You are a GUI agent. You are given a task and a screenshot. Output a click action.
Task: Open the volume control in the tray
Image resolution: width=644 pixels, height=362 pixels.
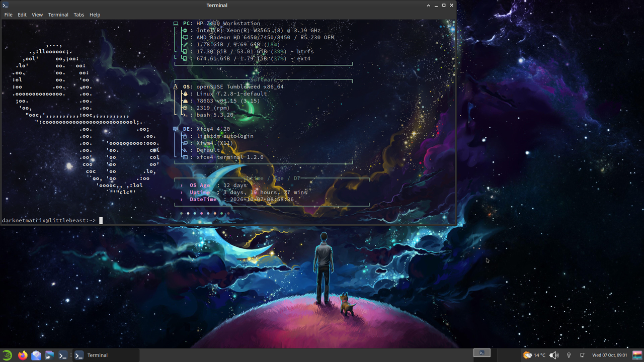554,355
